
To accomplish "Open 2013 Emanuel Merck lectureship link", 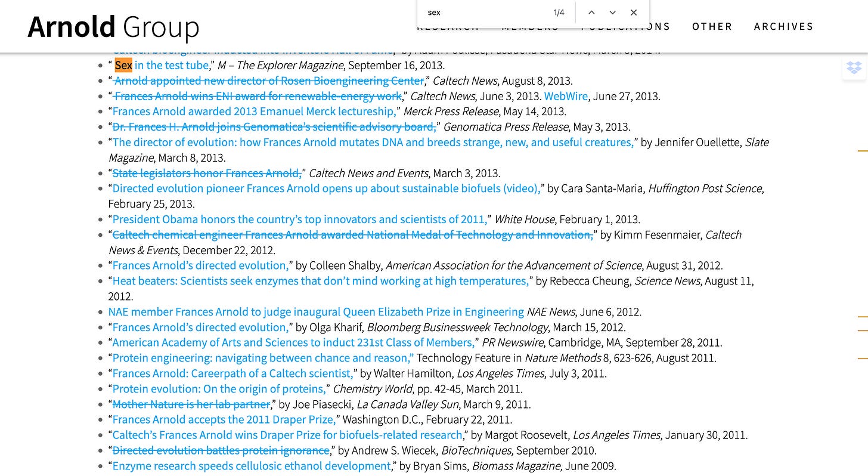I will pyautogui.click(x=255, y=112).
